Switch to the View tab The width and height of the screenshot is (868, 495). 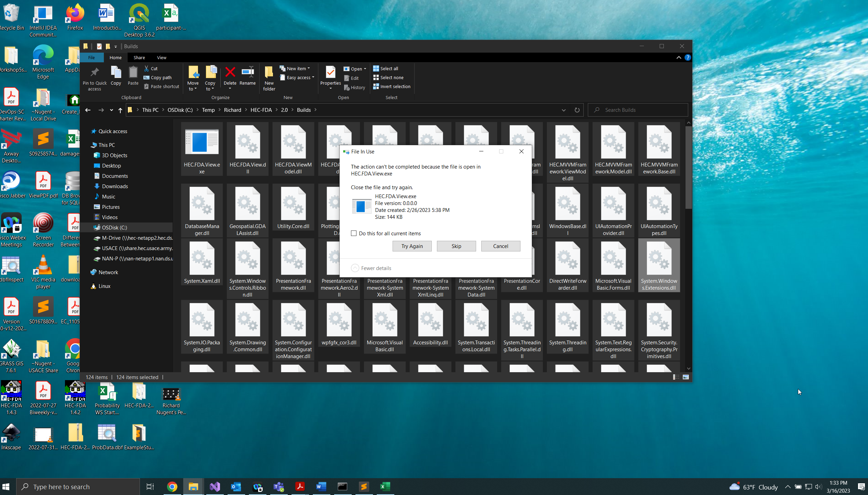pyautogui.click(x=161, y=57)
